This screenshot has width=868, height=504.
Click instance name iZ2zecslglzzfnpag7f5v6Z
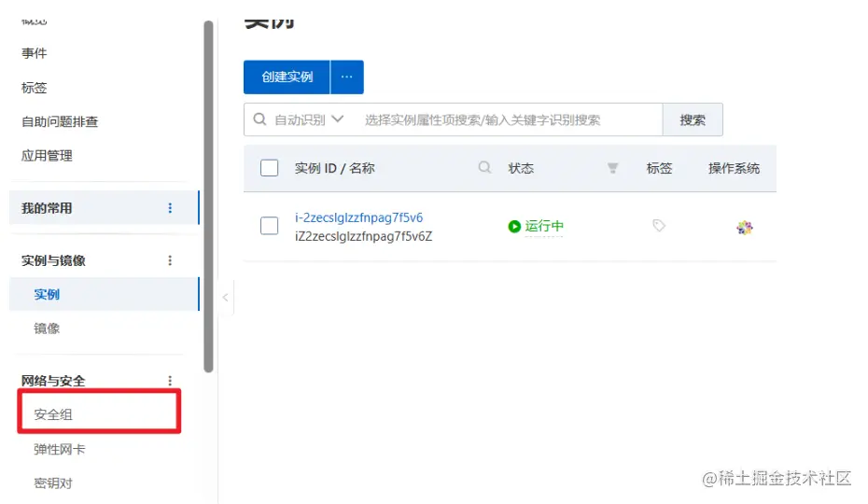tap(364, 236)
